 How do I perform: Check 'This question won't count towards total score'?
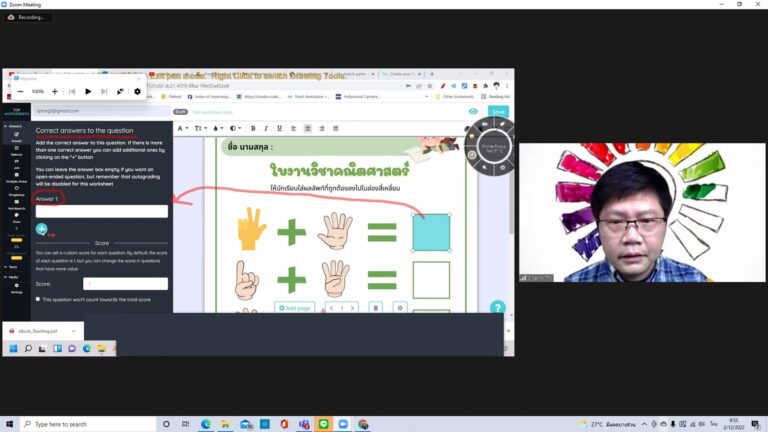click(x=38, y=299)
